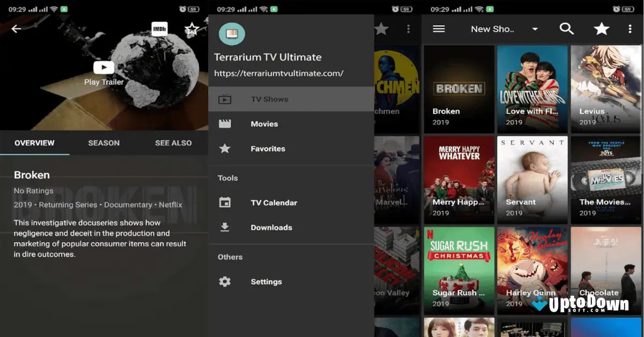Open the navigation drawer hamburger menu
The height and width of the screenshot is (337, 644).
[x=438, y=29]
